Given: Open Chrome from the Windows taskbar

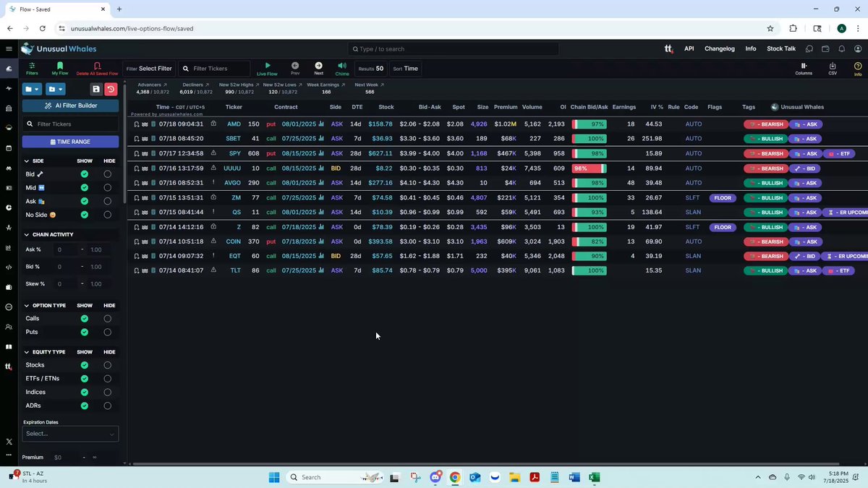Looking at the screenshot, I should tap(455, 477).
